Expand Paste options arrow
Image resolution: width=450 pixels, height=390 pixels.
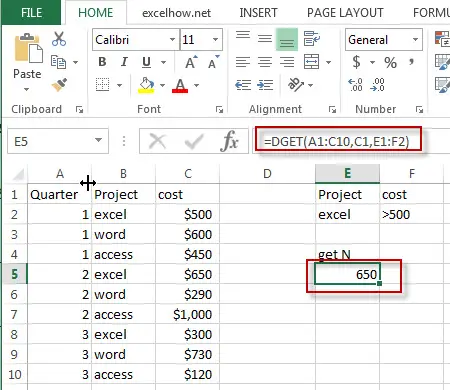tap(26, 89)
